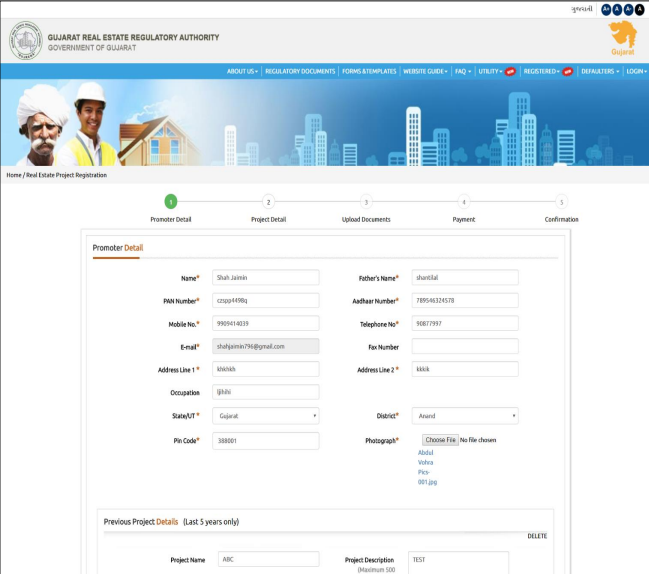Viewport: 649px width, 574px height.
Task: Expand the Defaulters menu
Action: pos(600,71)
